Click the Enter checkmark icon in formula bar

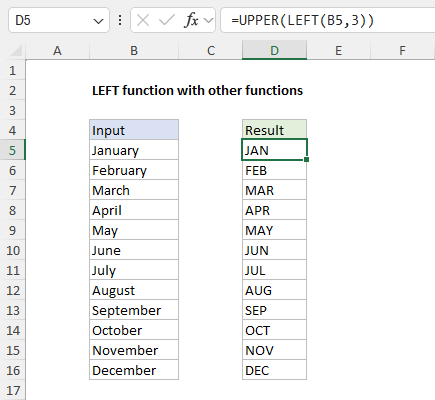(167, 21)
